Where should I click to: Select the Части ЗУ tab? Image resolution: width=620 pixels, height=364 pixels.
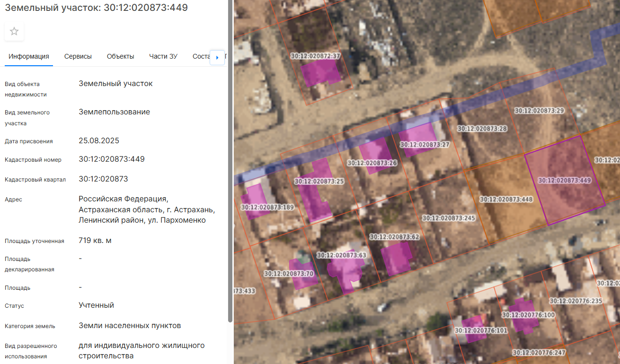tap(163, 56)
